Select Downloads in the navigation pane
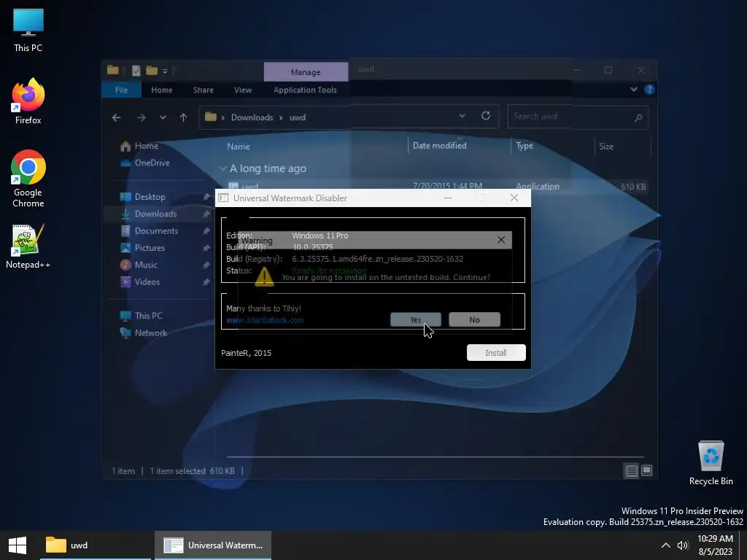The width and height of the screenshot is (747, 560). point(155,214)
